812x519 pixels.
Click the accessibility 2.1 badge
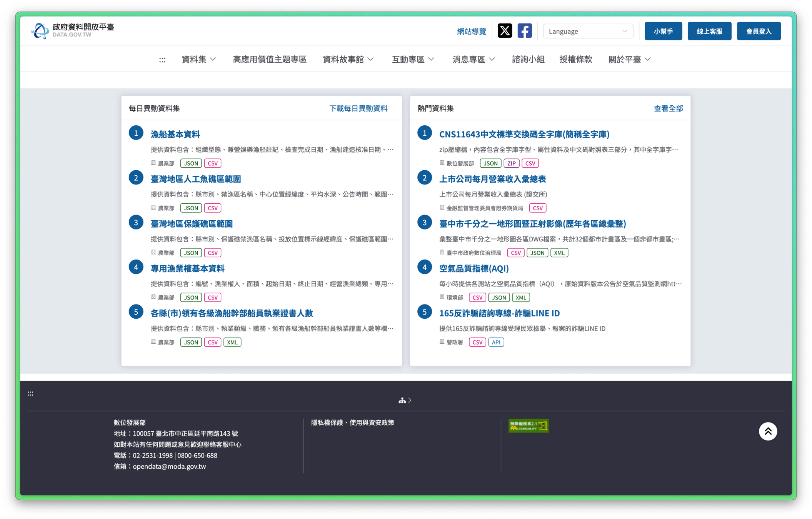click(x=528, y=426)
